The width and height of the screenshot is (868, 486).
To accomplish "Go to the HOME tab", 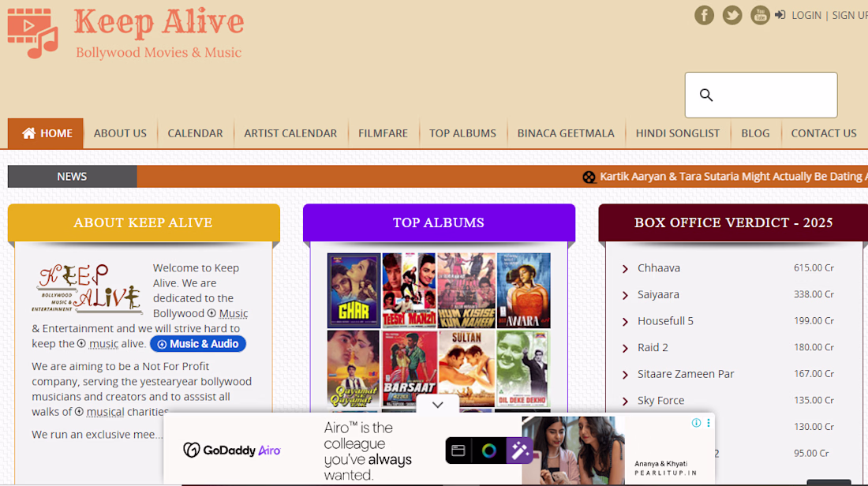I will point(46,133).
